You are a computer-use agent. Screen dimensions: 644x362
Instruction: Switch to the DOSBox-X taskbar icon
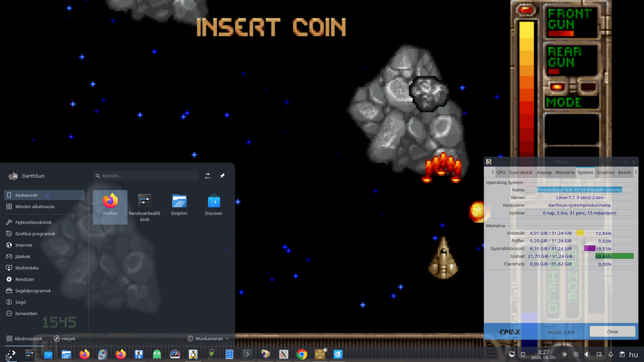click(320, 354)
